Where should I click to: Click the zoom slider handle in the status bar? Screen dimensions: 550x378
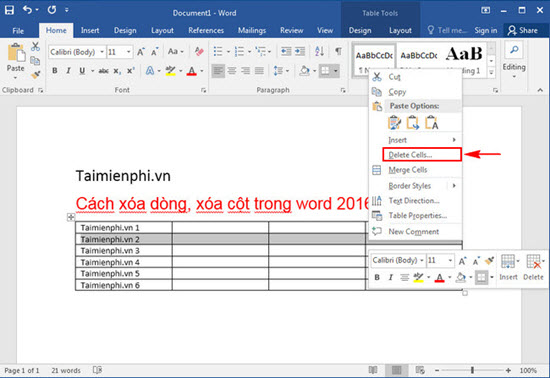tap(472, 370)
